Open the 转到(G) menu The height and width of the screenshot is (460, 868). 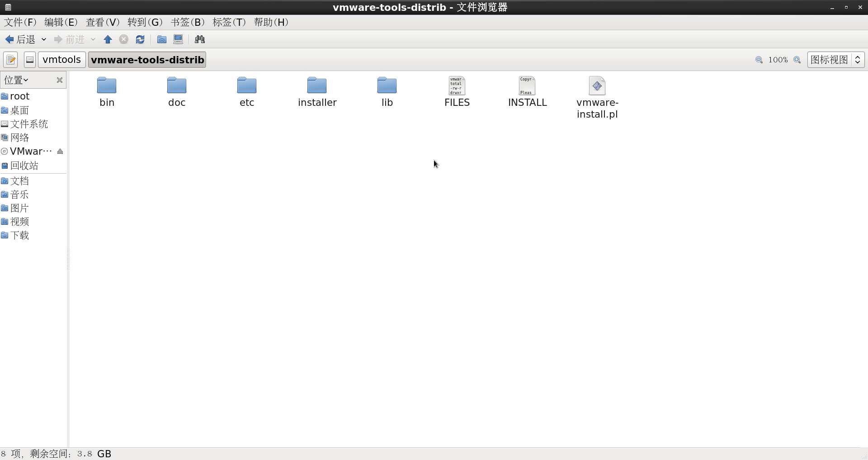tap(145, 23)
